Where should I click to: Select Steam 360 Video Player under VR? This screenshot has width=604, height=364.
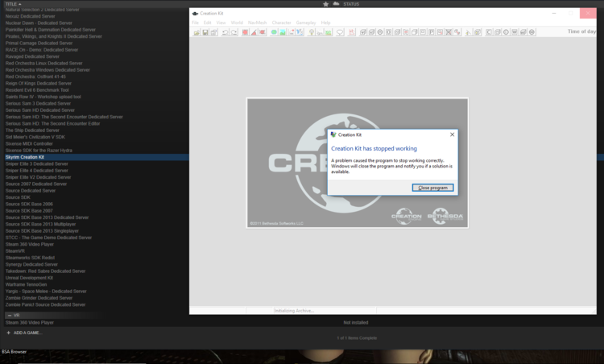(29, 323)
